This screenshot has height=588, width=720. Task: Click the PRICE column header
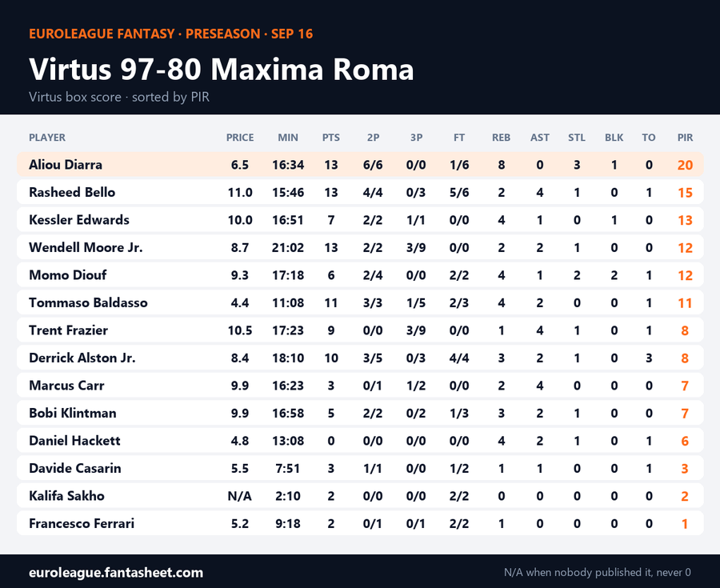tap(240, 138)
